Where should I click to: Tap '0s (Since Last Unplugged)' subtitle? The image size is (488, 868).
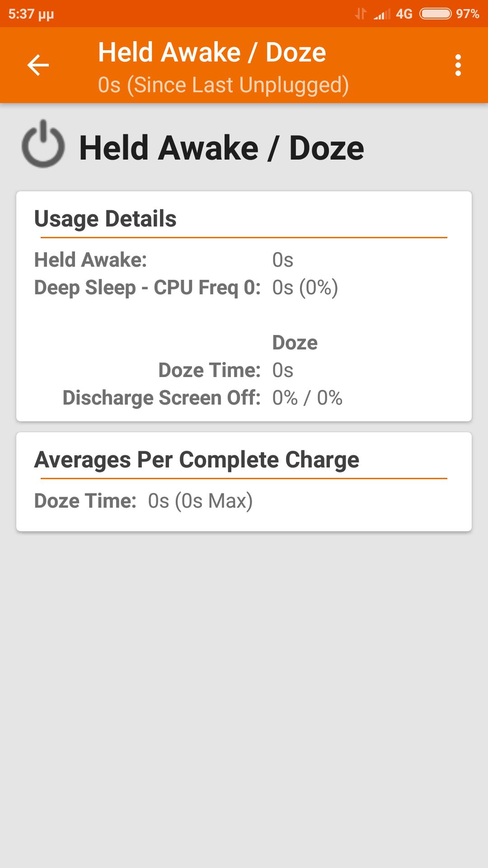point(223,85)
